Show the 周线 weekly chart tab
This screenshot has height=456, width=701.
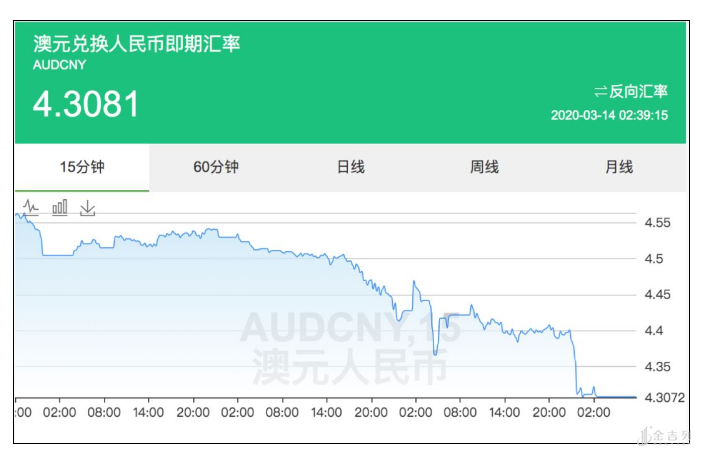click(x=484, y=167)
